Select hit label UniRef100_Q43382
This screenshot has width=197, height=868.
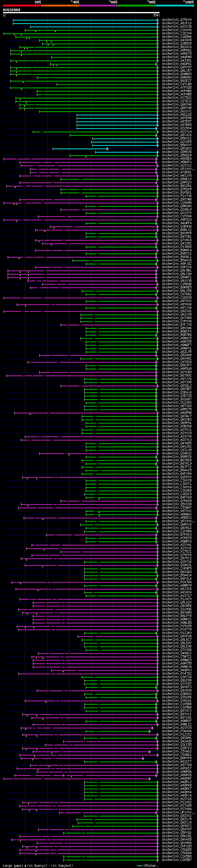[x=177, y=243]
